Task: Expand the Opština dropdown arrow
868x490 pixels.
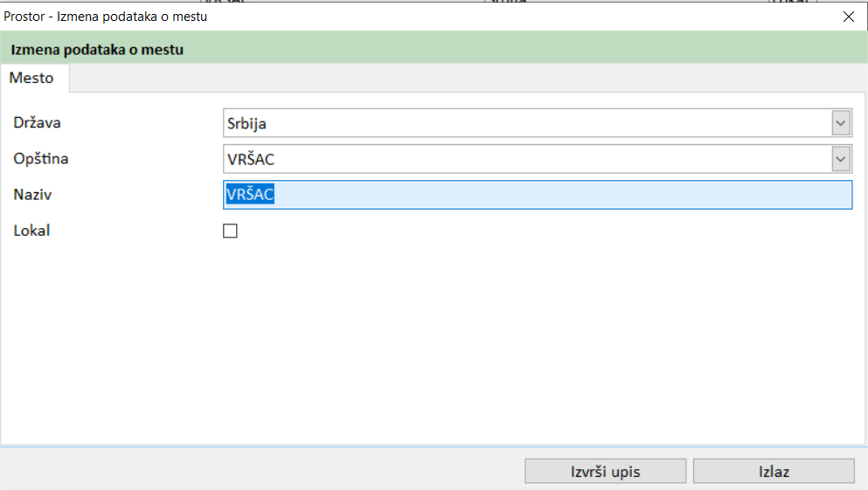Action: point(841,159)
